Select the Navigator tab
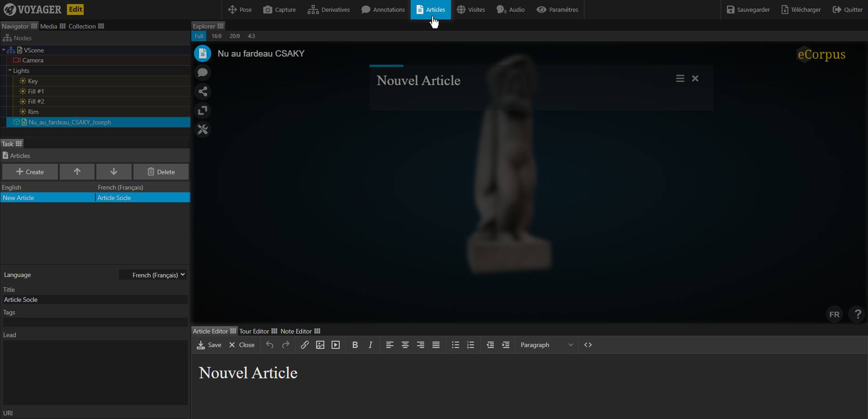This screenshot has width=868, height=419. pos(19,26)
